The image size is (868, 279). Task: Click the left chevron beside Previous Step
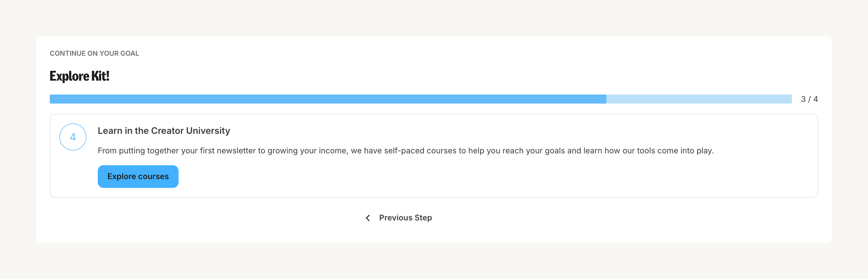click(x=368, y=218)
